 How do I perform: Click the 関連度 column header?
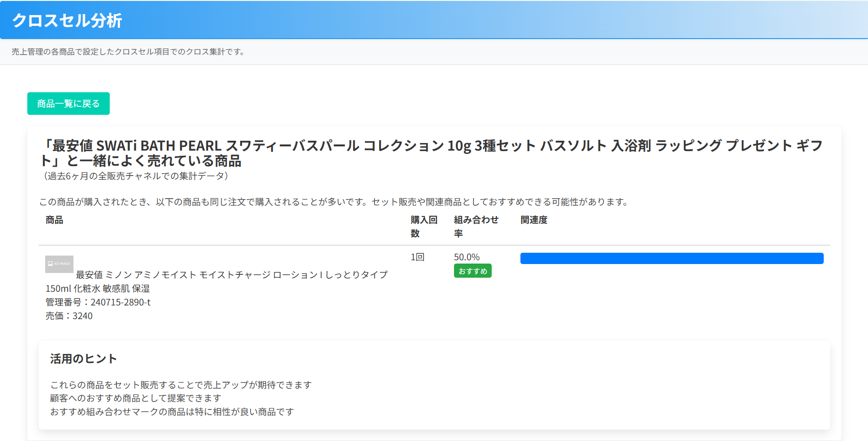coord(534,220)
